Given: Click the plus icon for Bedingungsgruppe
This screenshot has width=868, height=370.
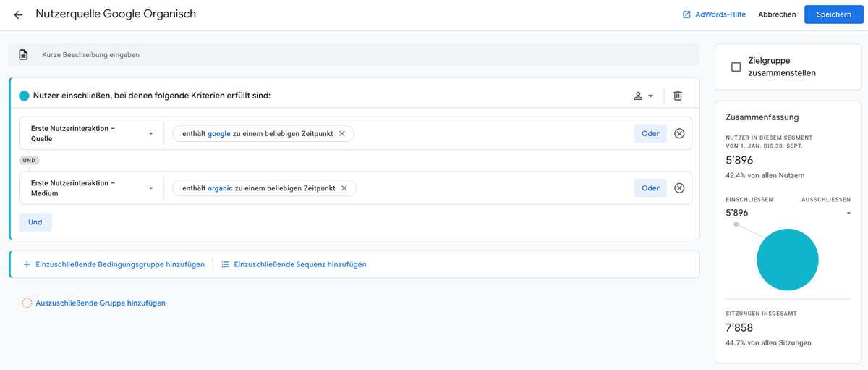Looking at the screenshot, I should tap(27, 264).
